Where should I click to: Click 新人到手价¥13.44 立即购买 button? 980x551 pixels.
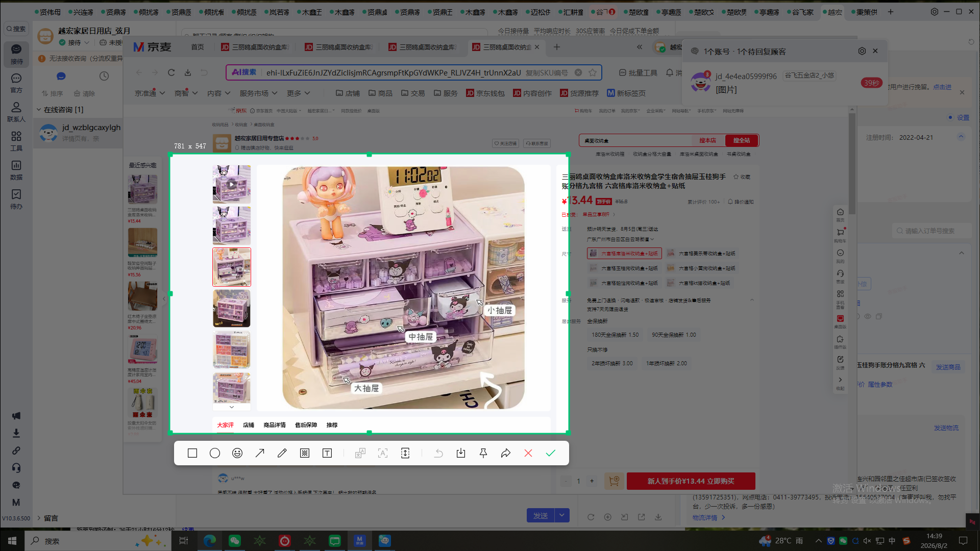click(691, 481)
